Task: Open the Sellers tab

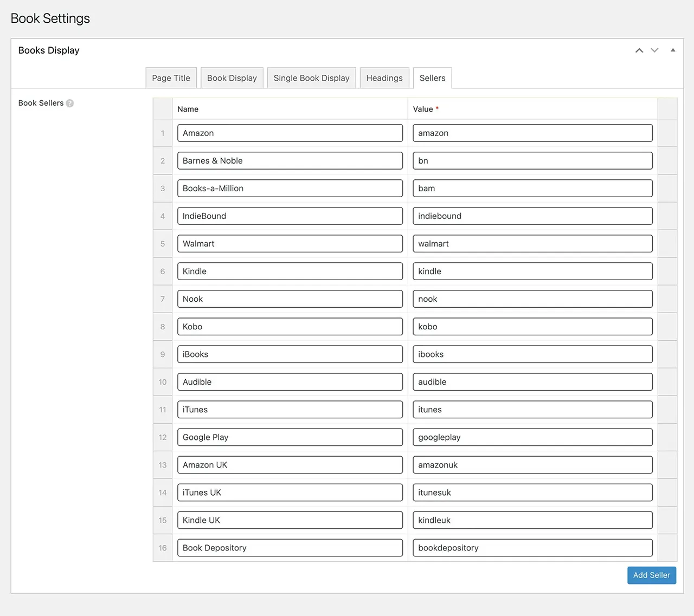Action: tap(432, 77)
